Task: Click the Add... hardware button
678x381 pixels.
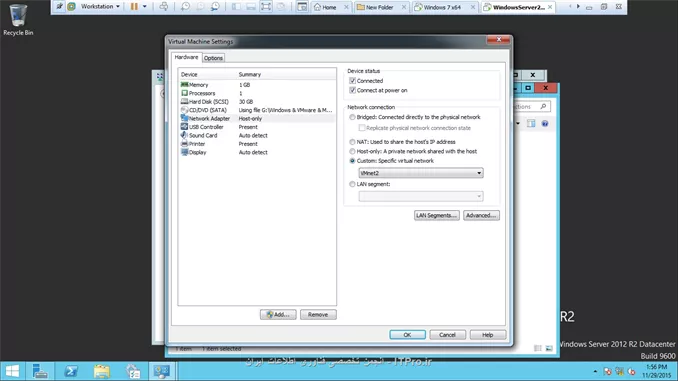Action: 278,314
